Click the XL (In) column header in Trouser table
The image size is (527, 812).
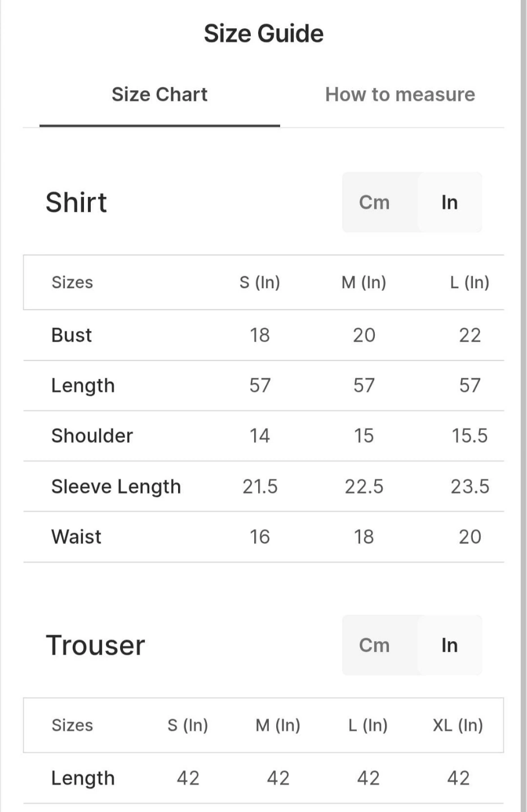(x=458, y=725)
